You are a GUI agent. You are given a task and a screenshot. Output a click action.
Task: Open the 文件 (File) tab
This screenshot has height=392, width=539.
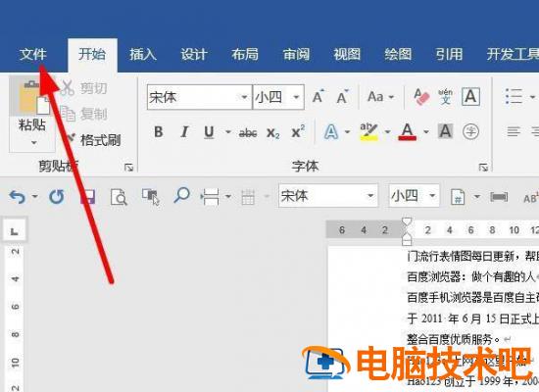tap(33, 54)
